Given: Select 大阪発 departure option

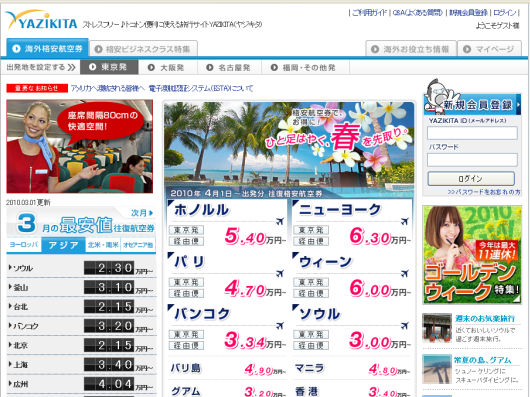Looking at the screenshot, I should pyautogui.click(x=167, y=68).
